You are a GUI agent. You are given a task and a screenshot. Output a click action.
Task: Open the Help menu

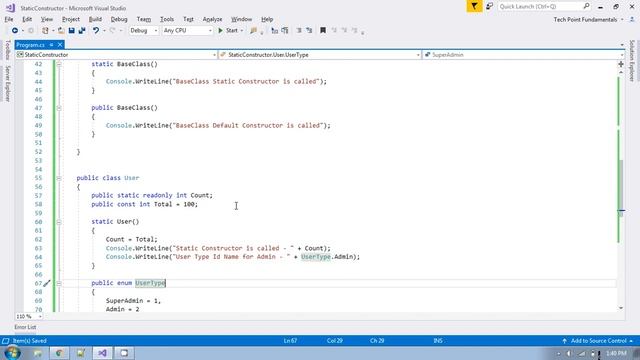coord(267,19)
